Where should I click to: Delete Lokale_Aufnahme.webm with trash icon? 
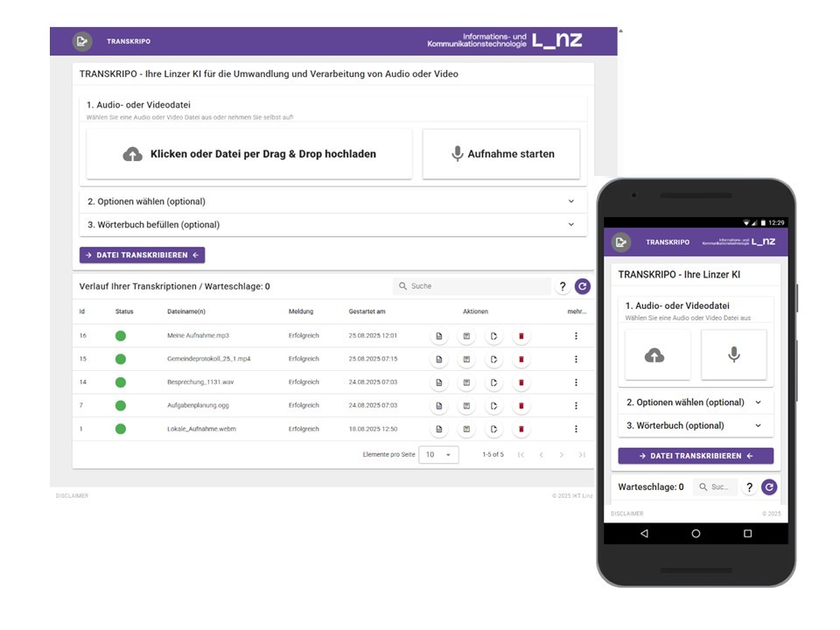(521, 429)
